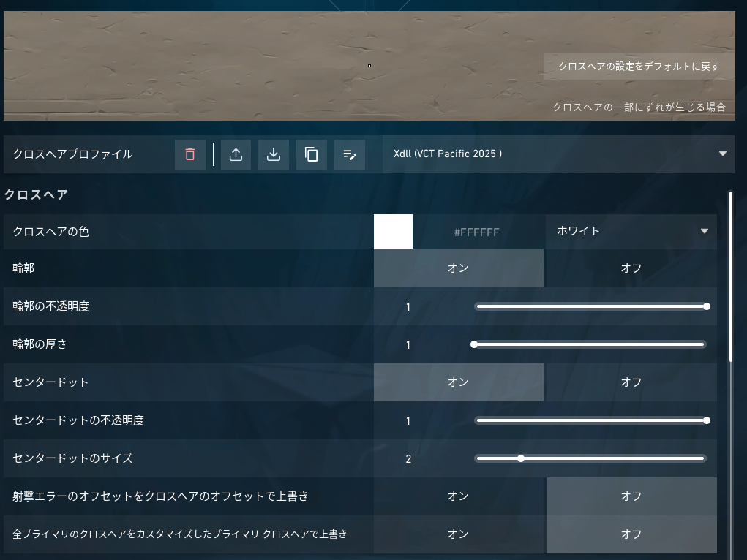Expand the ホワイト color preset dropdown
This screenshot has width=747, height=560.
pyautogui.click(x=631, y=232)
